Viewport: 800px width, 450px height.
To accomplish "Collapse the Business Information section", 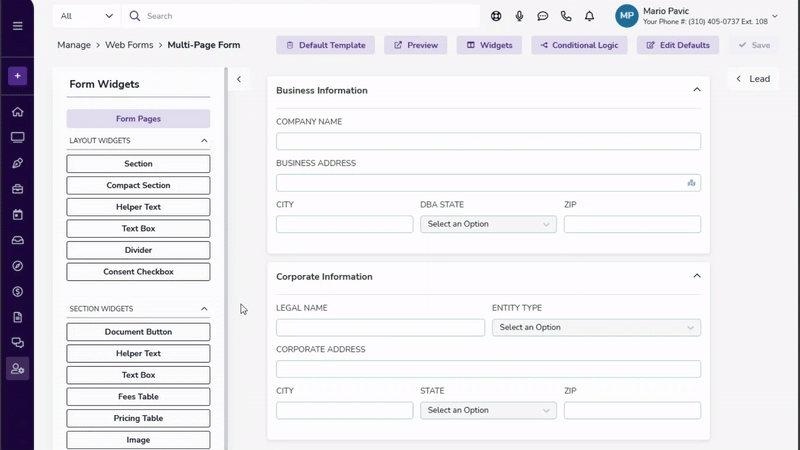I will click(697, 90).
